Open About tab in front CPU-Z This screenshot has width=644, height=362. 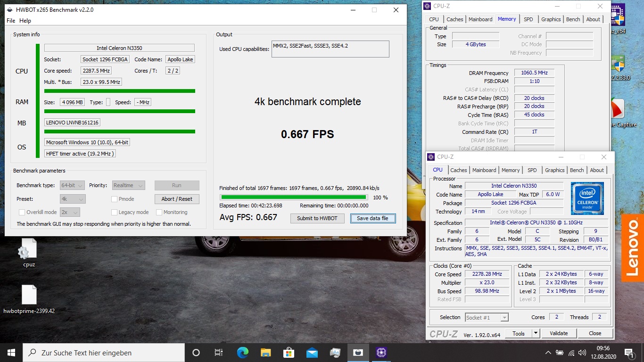point(597,170)
